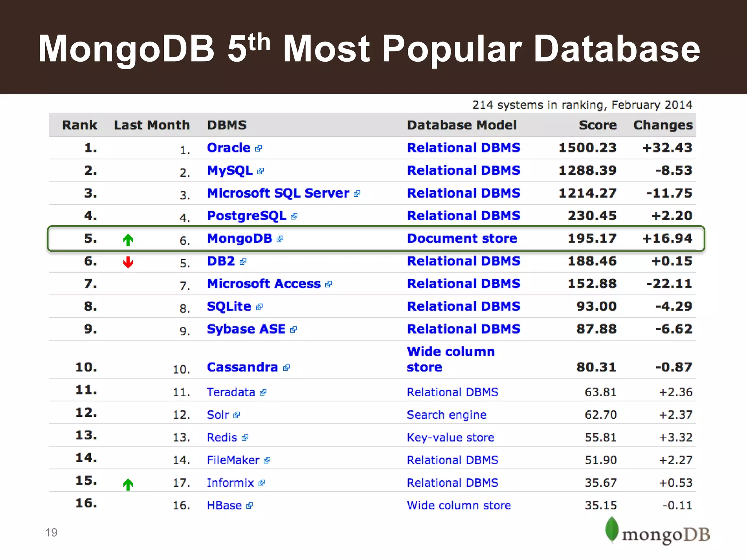Click Document store model link for MongoDB
Viewport: 747px width, 560px height.
coord(462,238)
